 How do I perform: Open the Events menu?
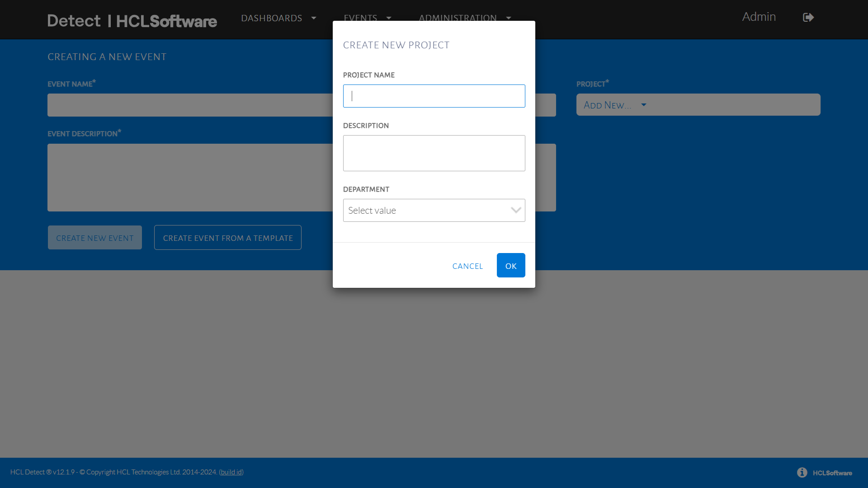360,17
